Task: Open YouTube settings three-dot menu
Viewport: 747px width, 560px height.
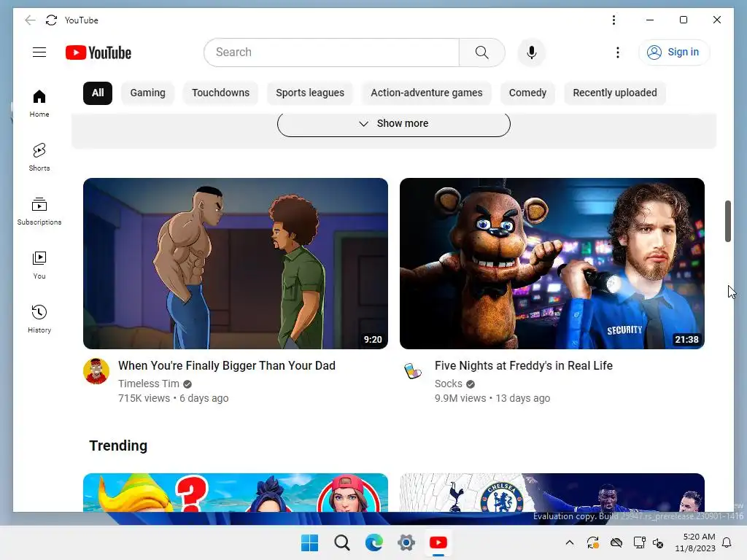Action: pos(617,52)
